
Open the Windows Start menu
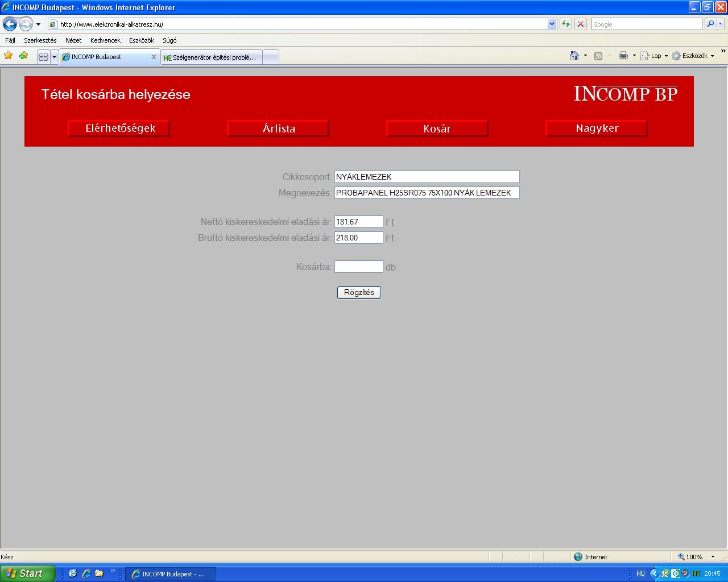(28, 573)
